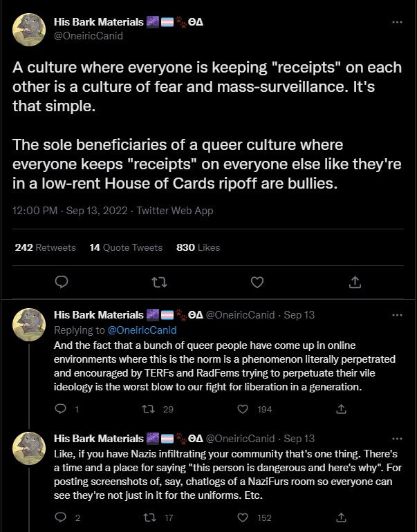
Task: Like the reply with 152 likes
Action: (x=243, y=517)
